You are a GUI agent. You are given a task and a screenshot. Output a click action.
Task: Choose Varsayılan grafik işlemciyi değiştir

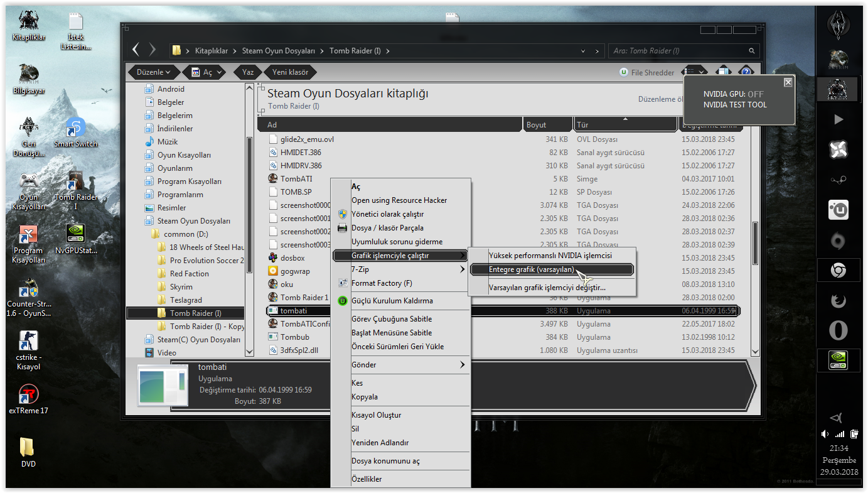point(547,288)
